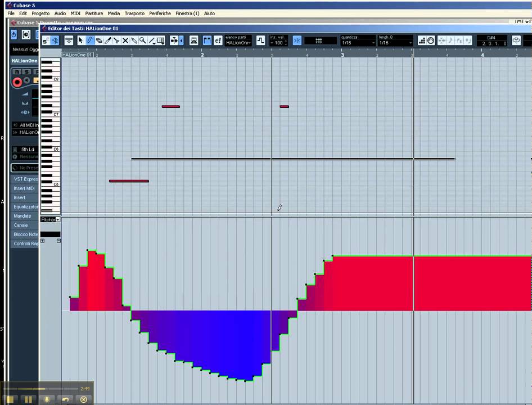Open quantizza 1/16 dropdown
Viewport: 532px width, 405px height.
point(358,43)
